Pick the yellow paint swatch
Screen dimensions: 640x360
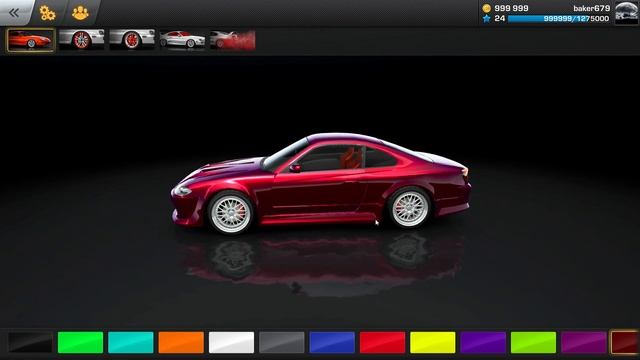(x=433, y=342)
